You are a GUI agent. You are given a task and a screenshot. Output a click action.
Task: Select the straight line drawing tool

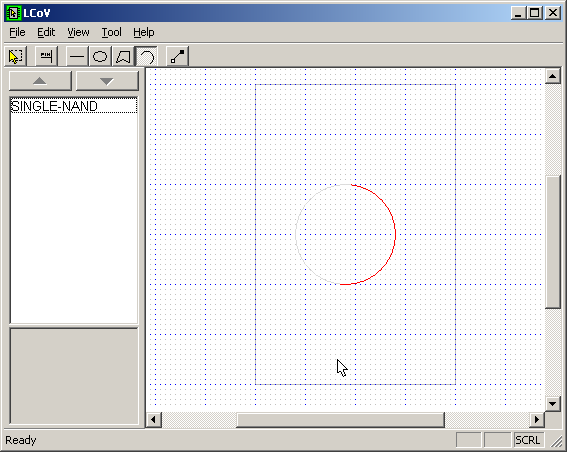(x=77, y=56)
